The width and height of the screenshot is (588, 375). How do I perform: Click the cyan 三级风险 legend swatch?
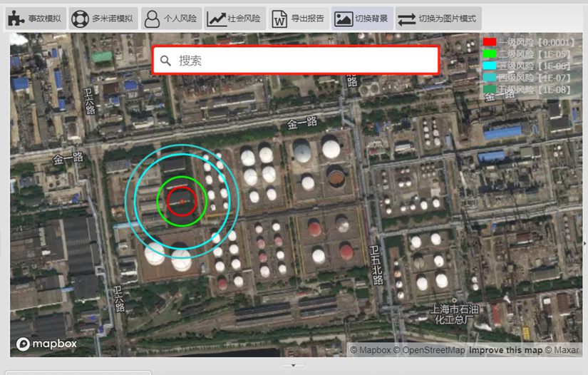click(x=490, y=66)
